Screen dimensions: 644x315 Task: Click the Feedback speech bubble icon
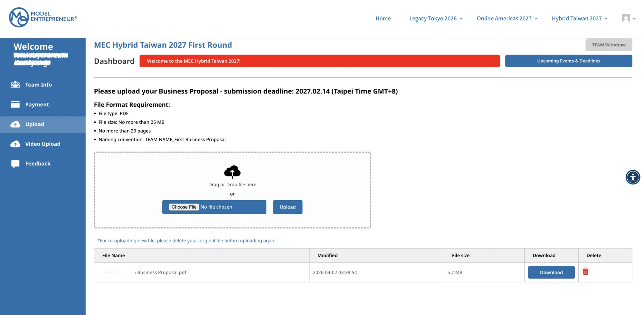pyautogui.click(x=15, y=164)
